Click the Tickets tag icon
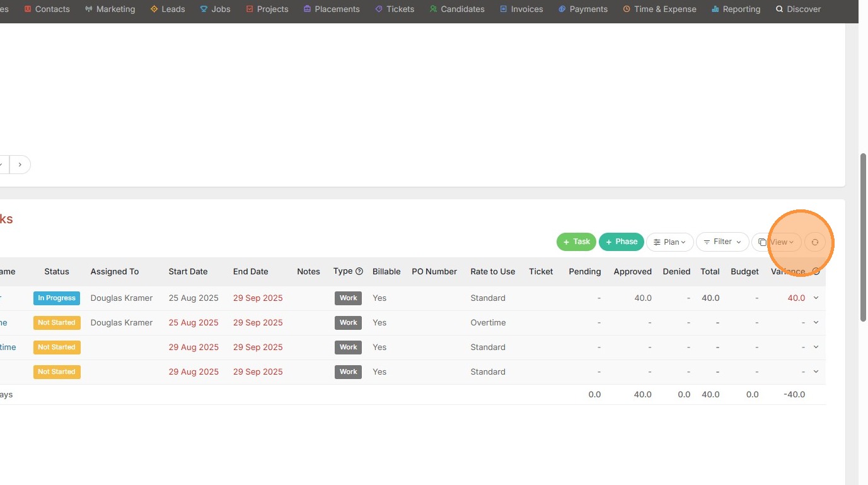The image size is (868, 485). tap(379, 9)
